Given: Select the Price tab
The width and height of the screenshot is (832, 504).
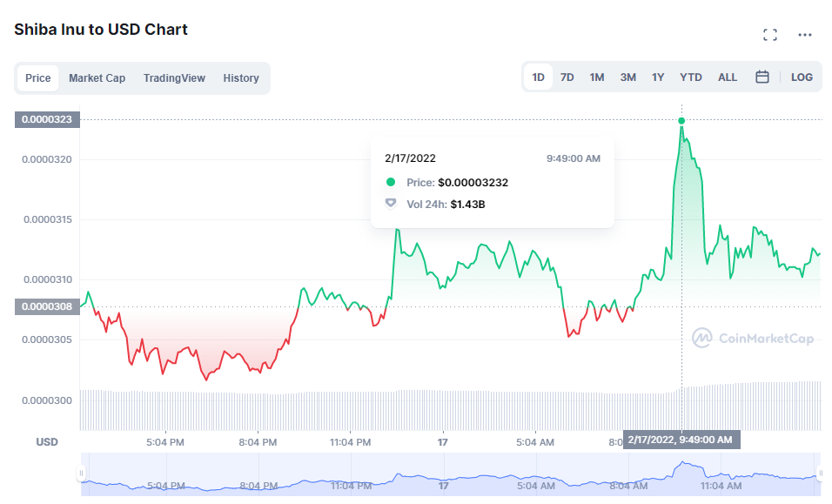Looking at the screenshot, I should pyautogui.click(x=37, y=78).
